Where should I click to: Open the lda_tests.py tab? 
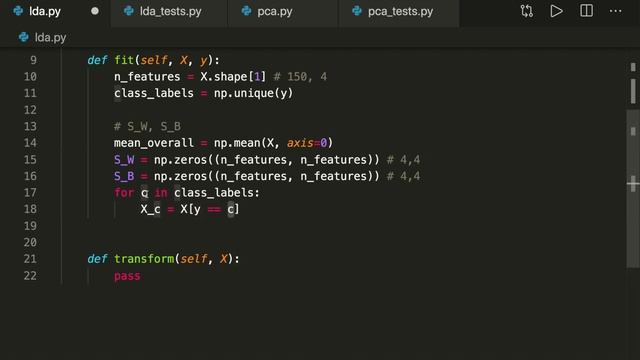pyautogui.click(x=169, y=11)
